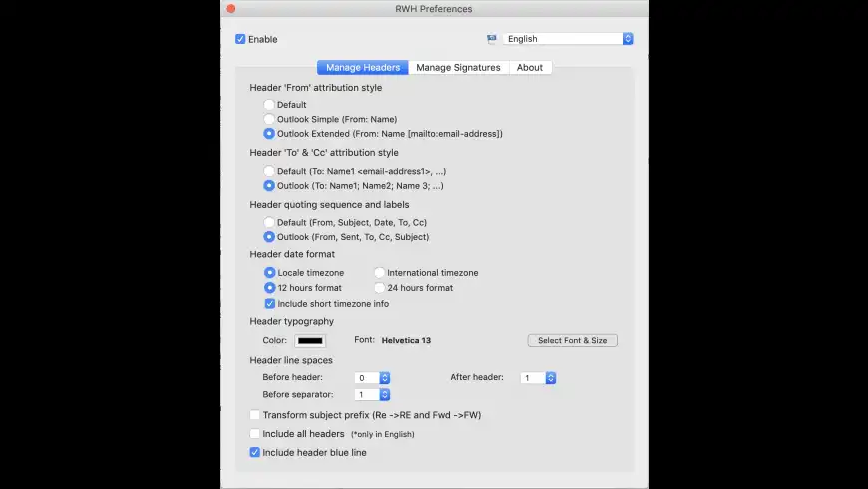This screenshot has height=489, width=868.
Task: Toggle Include short timezone info checkbox
Action: [x=269, y=304]
